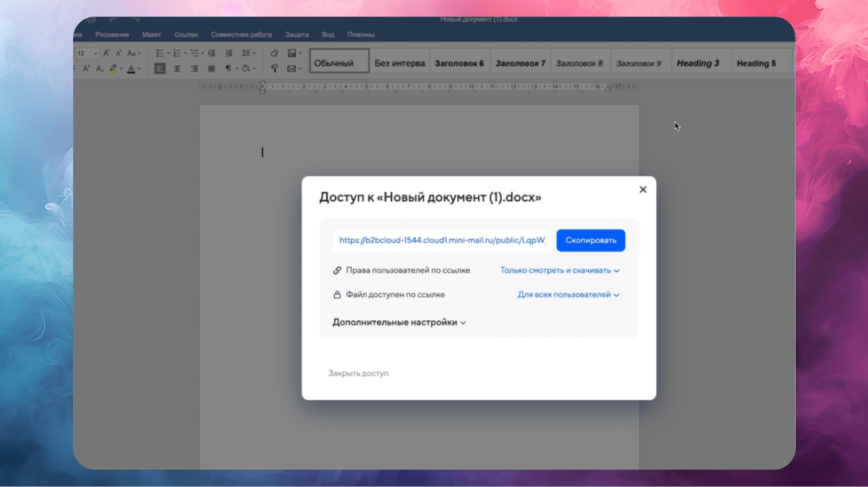Click the paragraph shading paint bucket icon
Screen dimensions: 868x487
(x=245, y=69)
